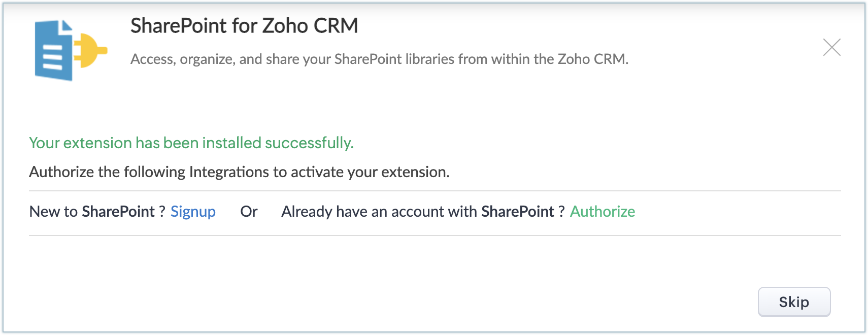Authorize your existing SharePoint account

coord(602,212)
